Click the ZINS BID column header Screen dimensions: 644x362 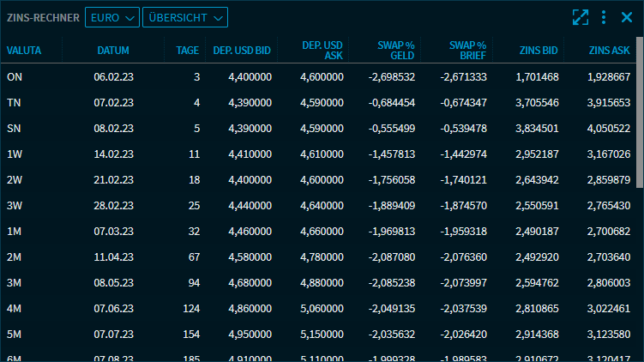click(539, 51)
